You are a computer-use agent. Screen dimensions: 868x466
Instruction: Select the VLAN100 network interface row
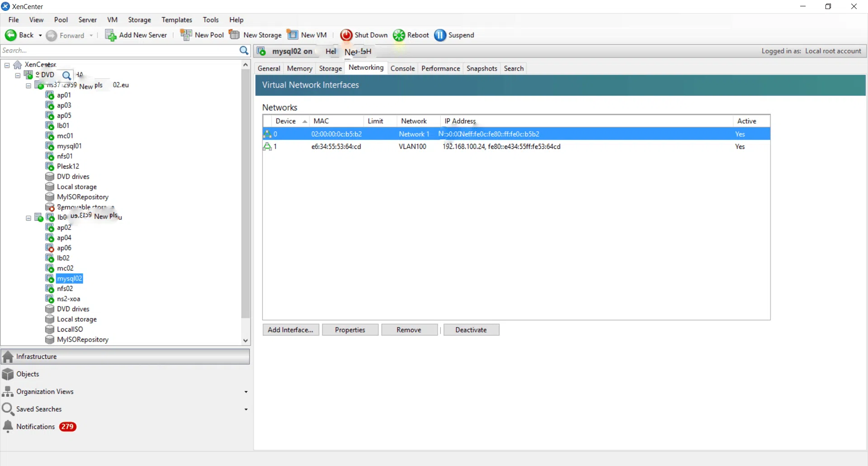coord(516,147)
